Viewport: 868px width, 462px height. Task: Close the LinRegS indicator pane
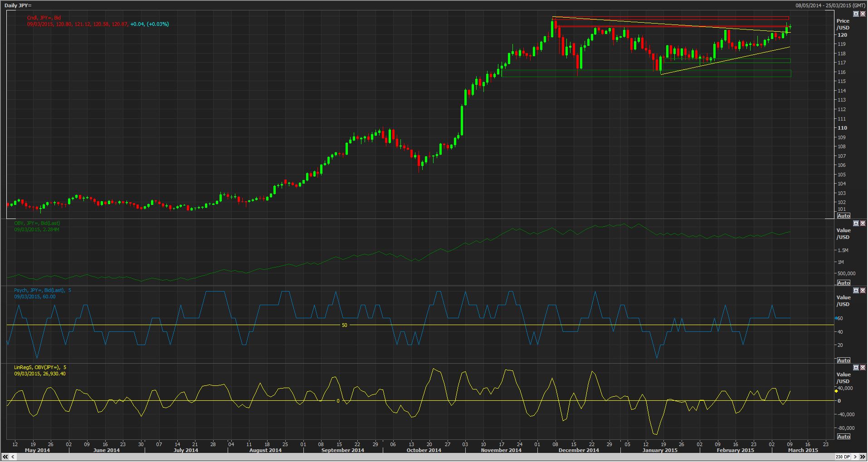click(863, 368)
